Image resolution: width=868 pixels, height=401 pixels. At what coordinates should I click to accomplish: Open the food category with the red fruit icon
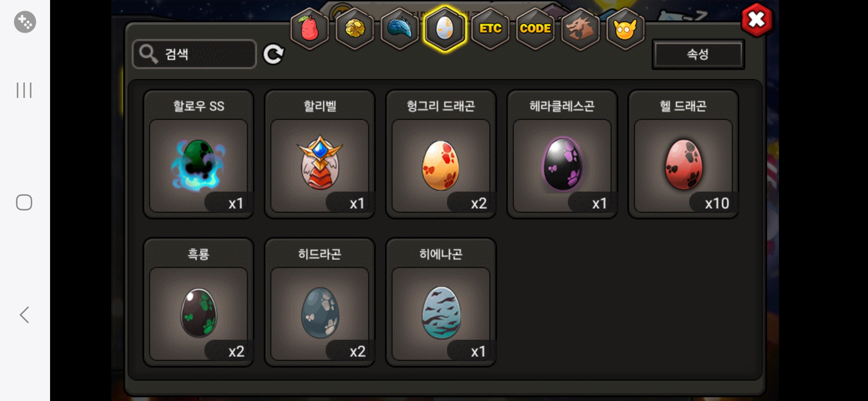tap(309, 29)
